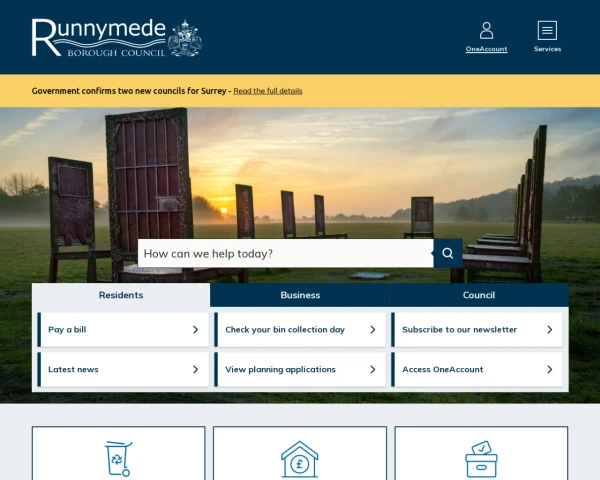Click the recycling bin card icon
The width and height of the screenshot is (600, 480).
tap(118, 459)
